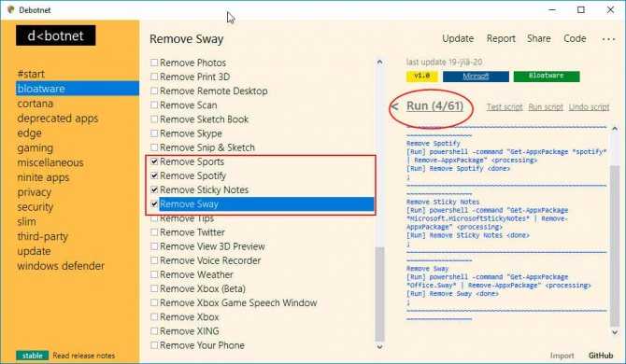Check the Remove Scan checkbox
The height and width of the screenshot is (364, 626).
point(154,105)
